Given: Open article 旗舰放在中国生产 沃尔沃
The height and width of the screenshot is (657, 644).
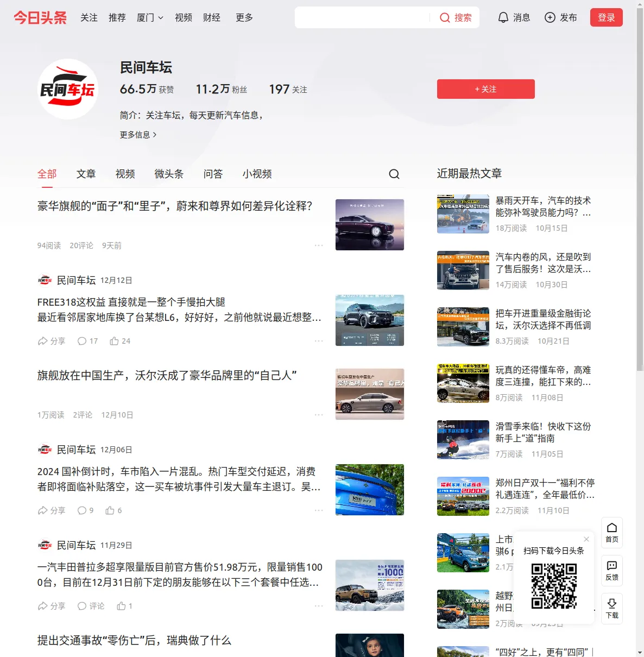Looking at the screenshot, I should click(x=167, y=376).
